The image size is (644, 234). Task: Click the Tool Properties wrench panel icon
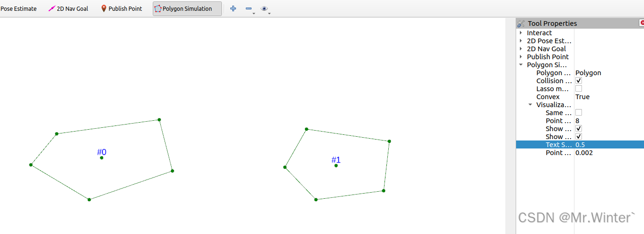point(521,23)
